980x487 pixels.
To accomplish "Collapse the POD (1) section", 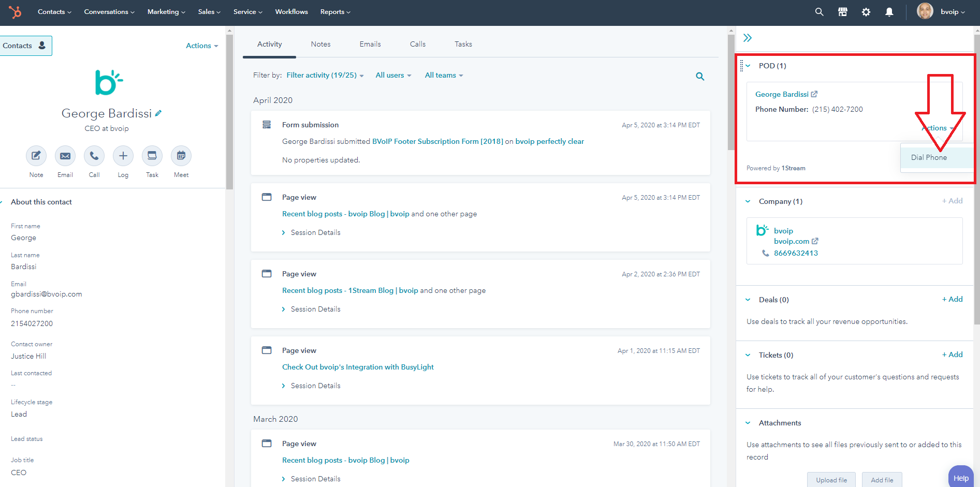I will (748, 66).
